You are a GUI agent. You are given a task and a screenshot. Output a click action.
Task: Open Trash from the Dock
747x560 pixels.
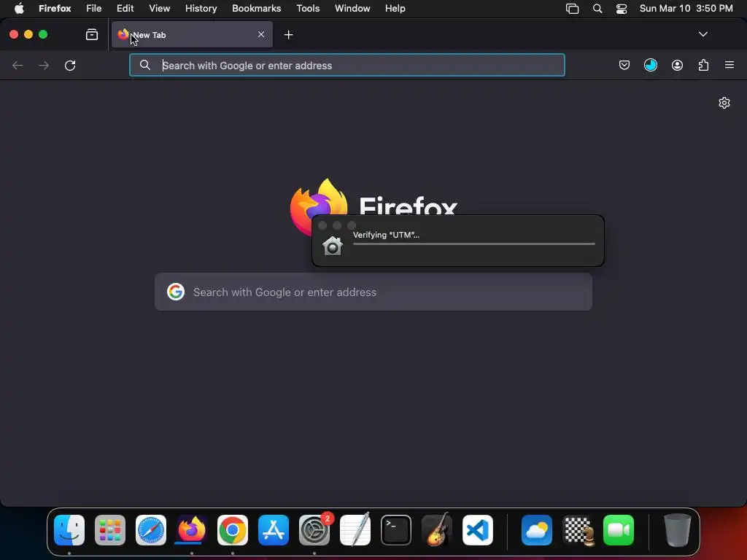pos(678,530)
